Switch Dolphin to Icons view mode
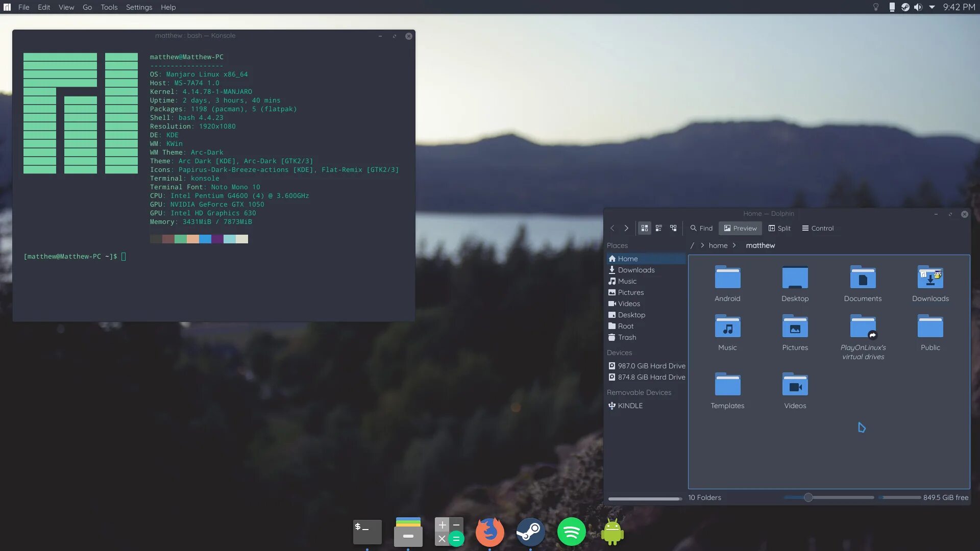Image resolution: width=980 pixels, height=551 pixels. (645, 228)
